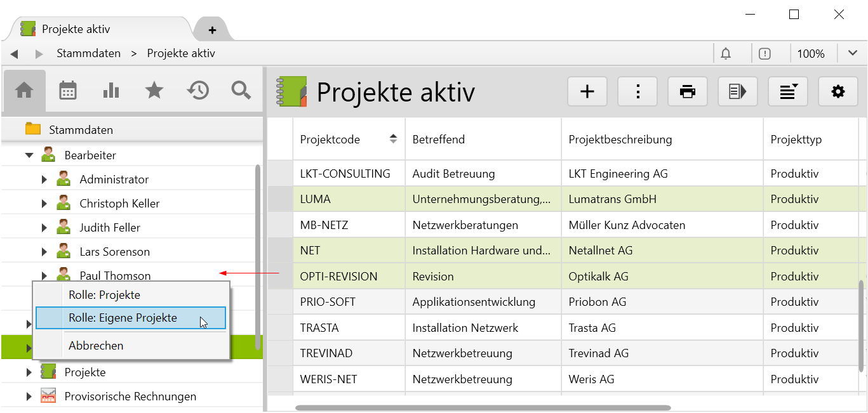Open settings with the gear icon
Viewport: 868px width, 413px height.
pos(838,92)
